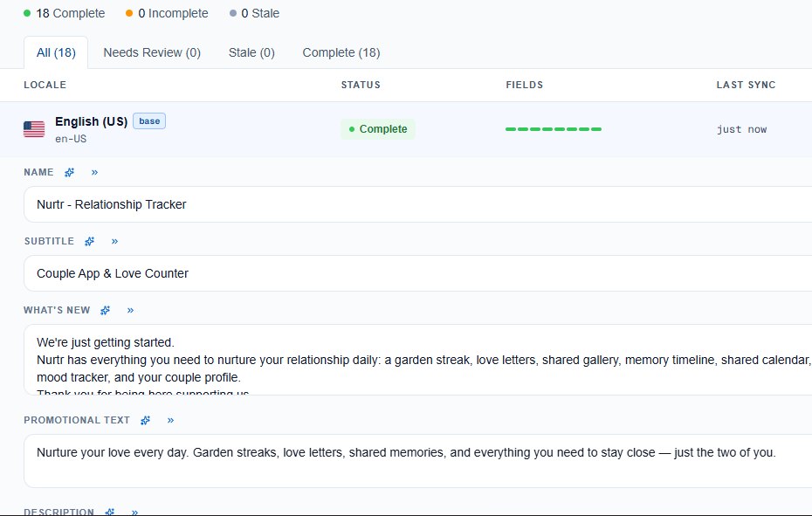
Task: Click the Promotional Text text area
Action: (418, 461)
